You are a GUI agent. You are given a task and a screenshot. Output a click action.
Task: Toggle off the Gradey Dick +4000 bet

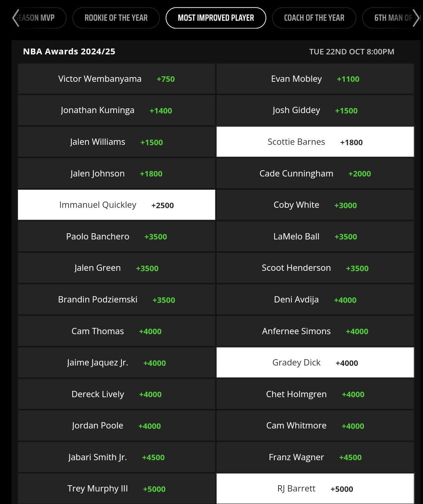coord(315,362)
